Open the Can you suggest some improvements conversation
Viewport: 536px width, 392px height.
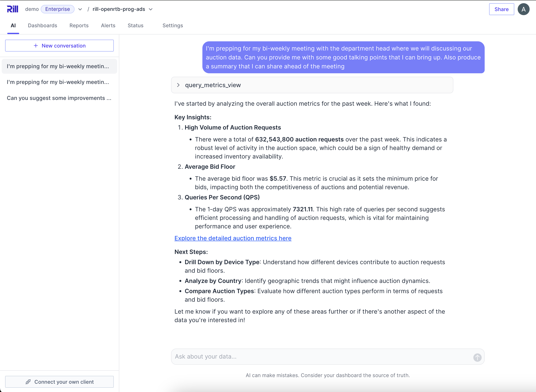59,98
